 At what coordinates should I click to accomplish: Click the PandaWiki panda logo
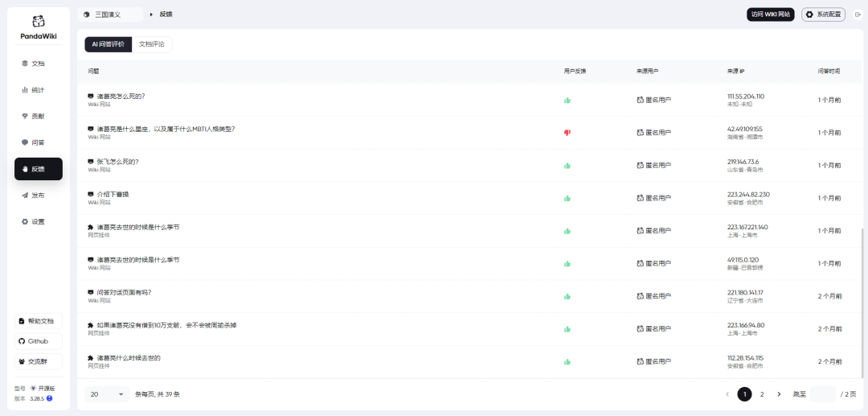[x=38, y=23]
